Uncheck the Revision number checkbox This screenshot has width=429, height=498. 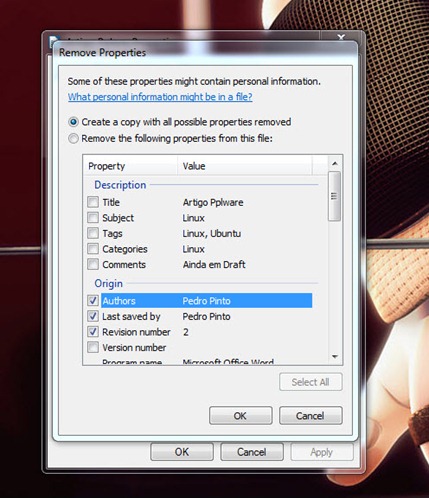tap(93, 332)
